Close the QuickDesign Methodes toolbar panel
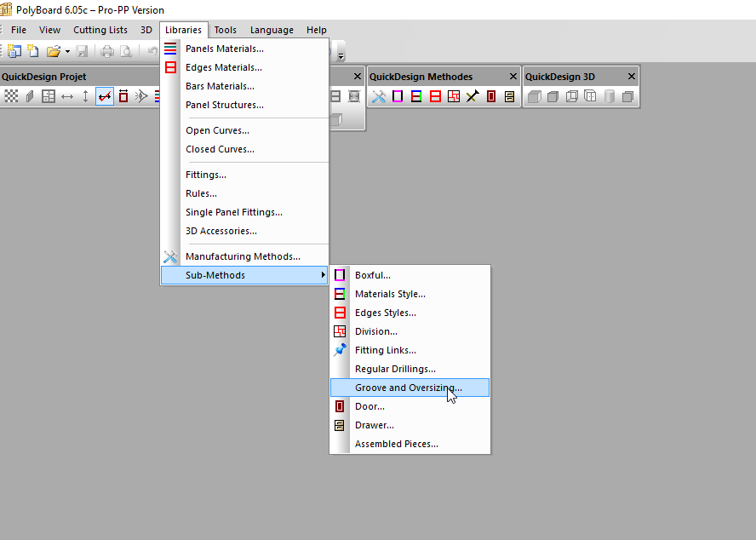756x540 pixels. (513, 77)
